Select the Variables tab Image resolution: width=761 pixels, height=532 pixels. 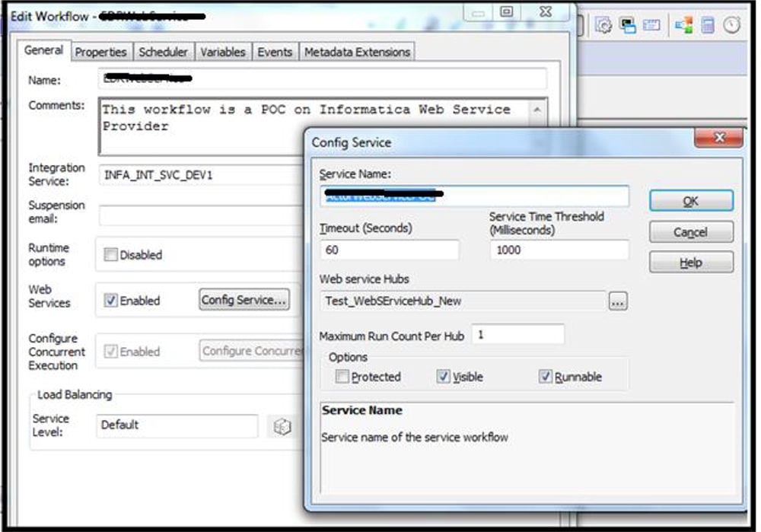click(224, 51)
